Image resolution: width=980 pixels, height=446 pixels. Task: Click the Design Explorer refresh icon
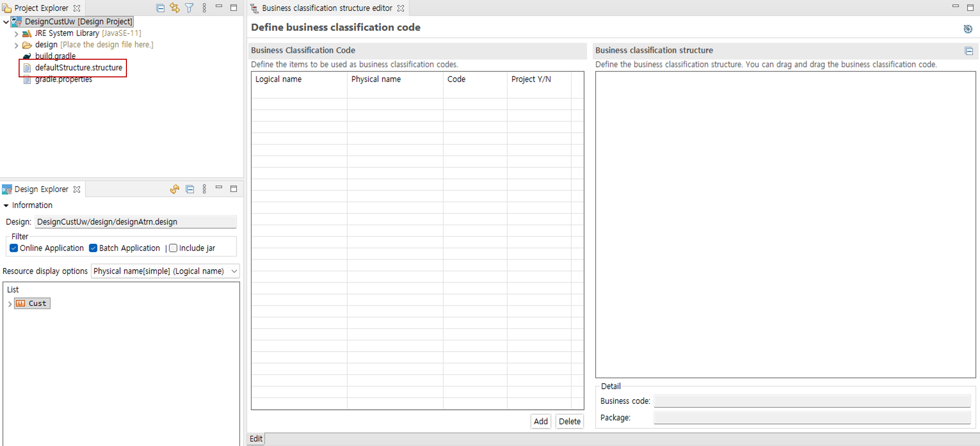tap(174, 189)
